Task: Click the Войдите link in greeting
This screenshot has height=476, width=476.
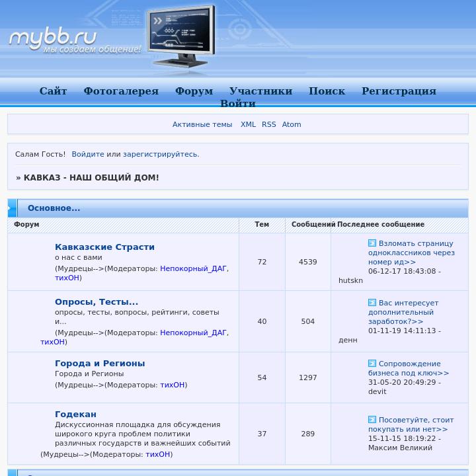Action: point(88,154)
